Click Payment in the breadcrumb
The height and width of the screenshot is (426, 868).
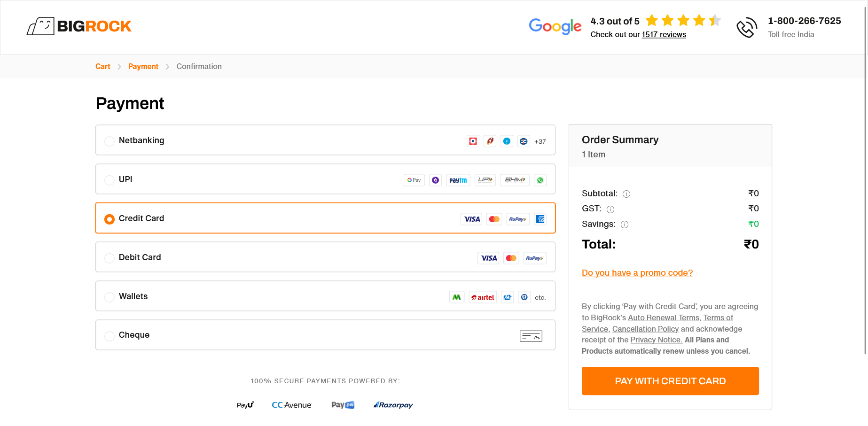[143, 67]
